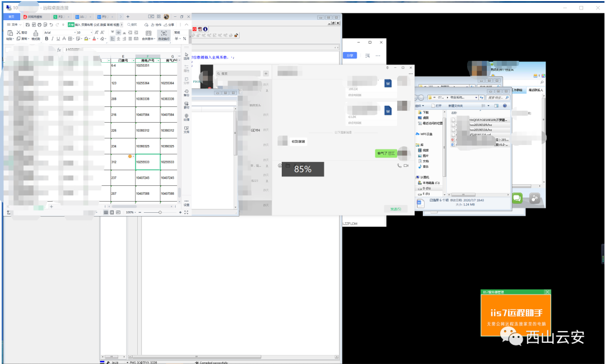Select Downloads in Explorer navigation pane
The height and width of the screenshot is (364, 605).
coord(424,112)
